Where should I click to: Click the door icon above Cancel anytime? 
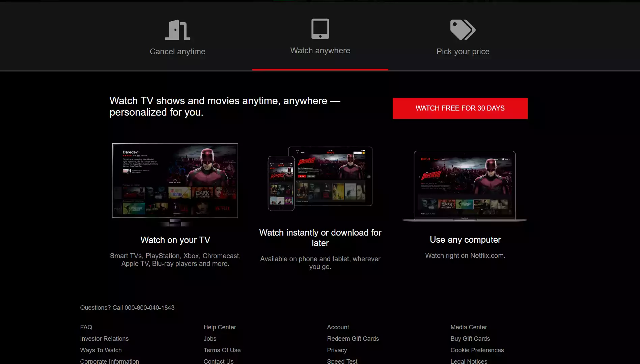[x=177, y=30]
